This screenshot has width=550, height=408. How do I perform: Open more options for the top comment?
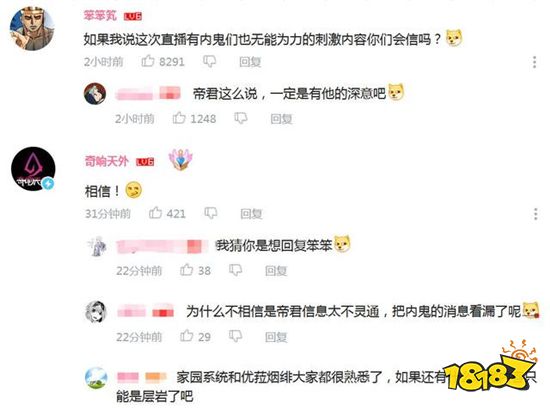click(534, 62)
